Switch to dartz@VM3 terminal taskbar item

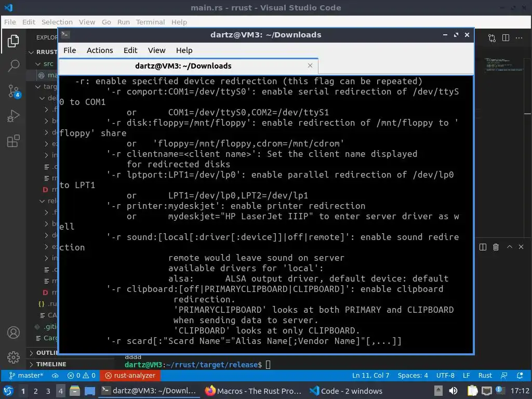(149, 391)
